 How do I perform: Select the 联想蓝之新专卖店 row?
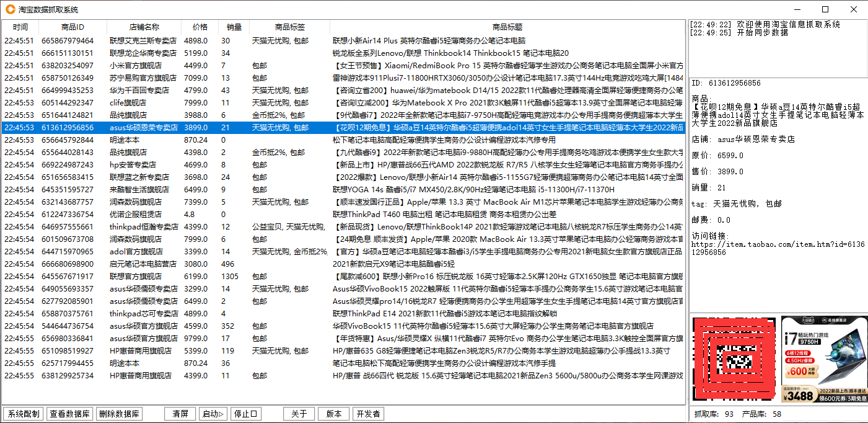pos(343,177)
